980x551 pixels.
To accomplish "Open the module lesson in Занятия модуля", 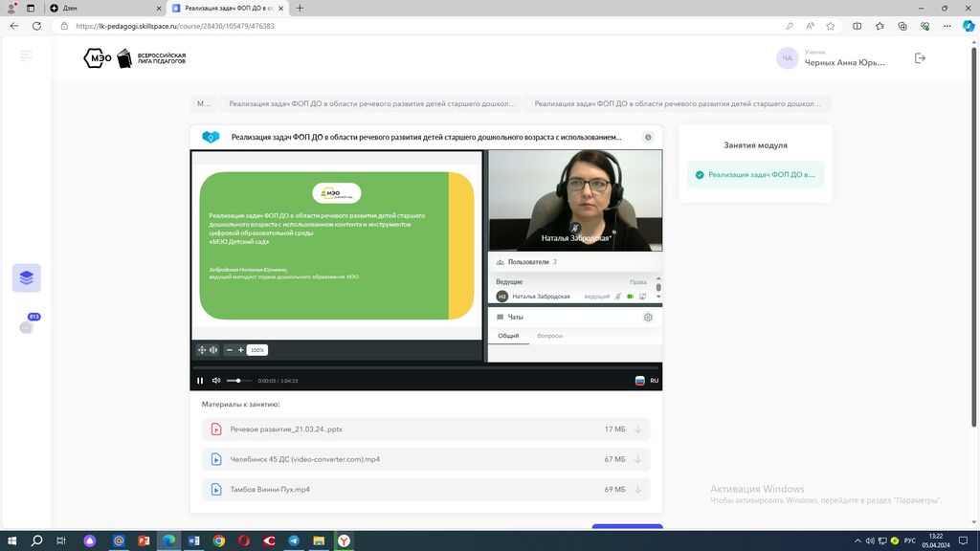I will (755, 175).
